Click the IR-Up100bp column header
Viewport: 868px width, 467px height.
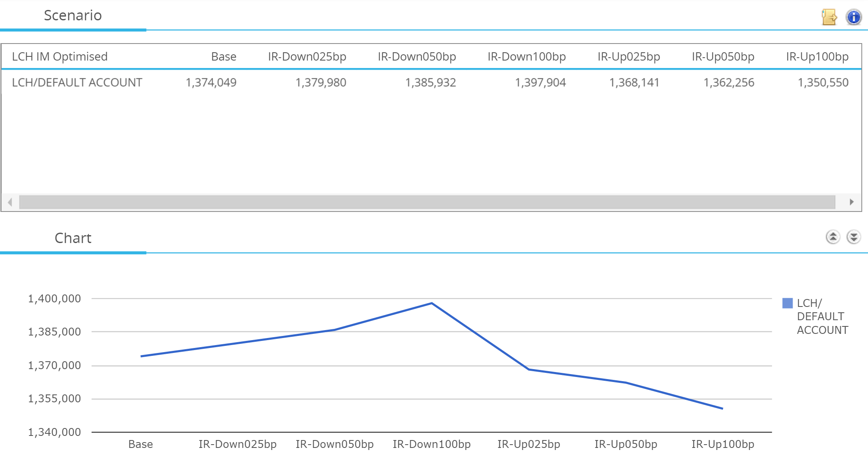click(x=817, y=56)
